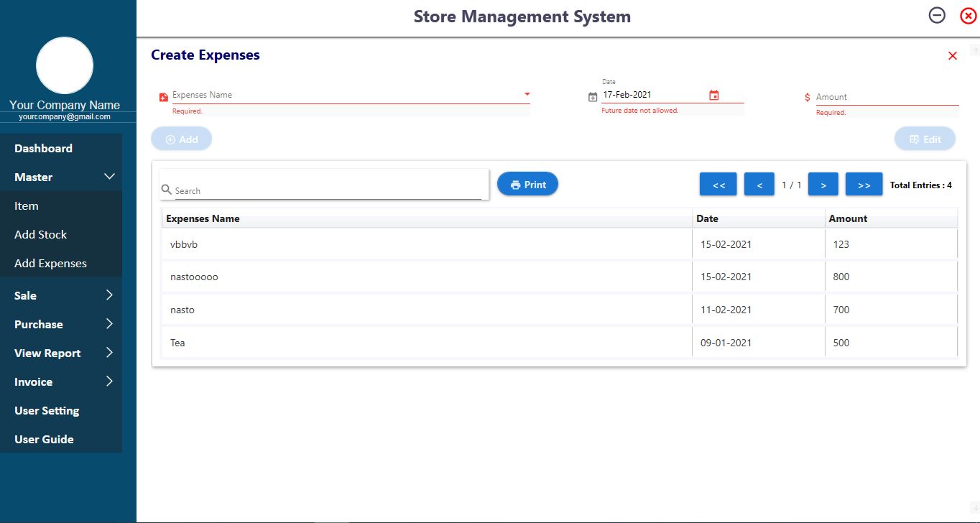Go to first page with << button
980x523 pixels.
point(718,185)
